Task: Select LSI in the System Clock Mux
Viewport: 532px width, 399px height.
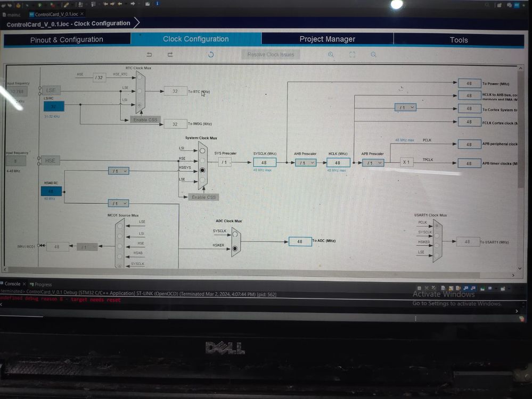Action: 202,151
